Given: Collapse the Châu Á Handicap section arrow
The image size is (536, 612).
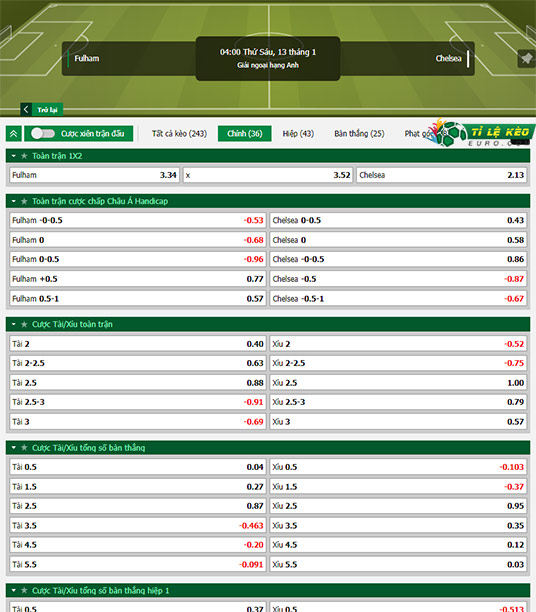Looking at the screenshot, I should (x=14, y=201).
